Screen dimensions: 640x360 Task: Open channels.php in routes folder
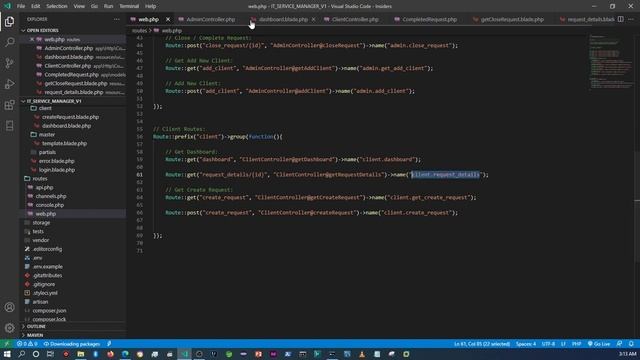pyautogui.click(x=51, y=196)
